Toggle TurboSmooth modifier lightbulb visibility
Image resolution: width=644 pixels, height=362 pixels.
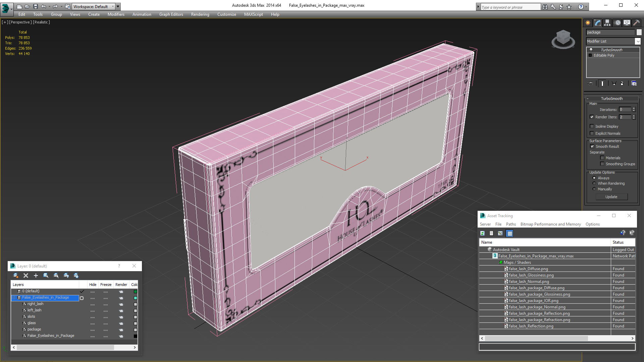[x=591, y=50]
